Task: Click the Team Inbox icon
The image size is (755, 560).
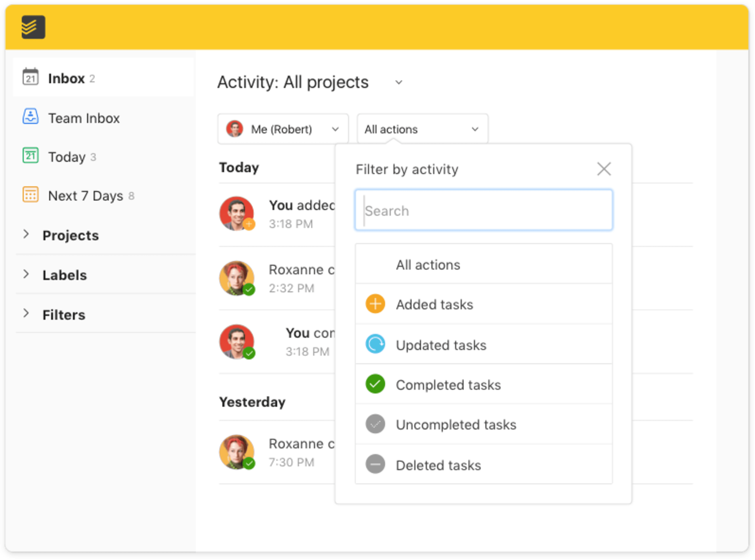Action: click(x=30, y=116)
